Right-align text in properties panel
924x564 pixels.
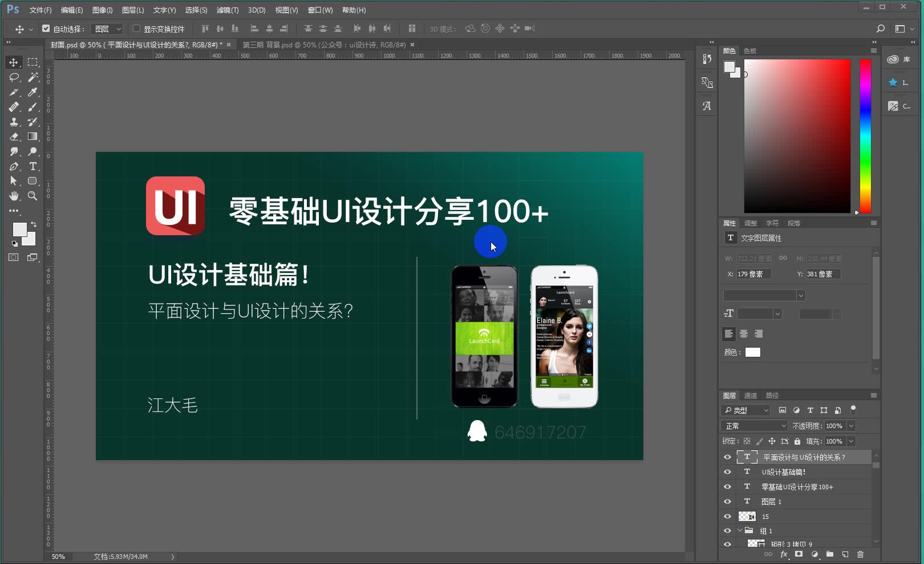759,334
